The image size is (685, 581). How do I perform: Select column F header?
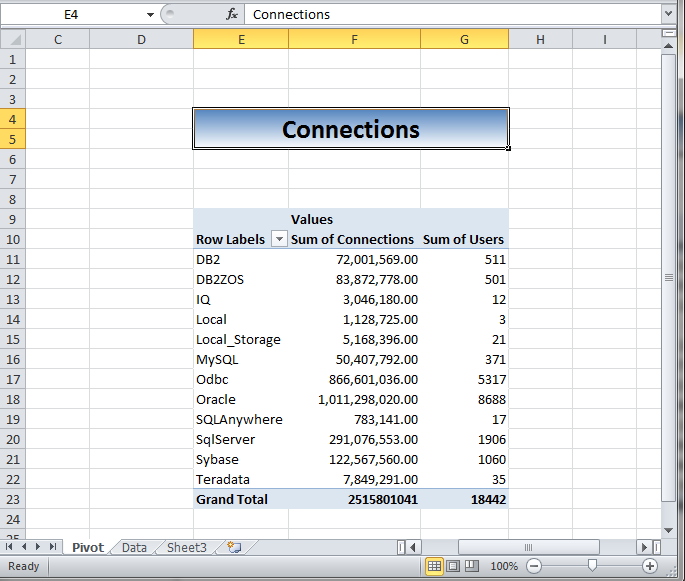point(355,39)
